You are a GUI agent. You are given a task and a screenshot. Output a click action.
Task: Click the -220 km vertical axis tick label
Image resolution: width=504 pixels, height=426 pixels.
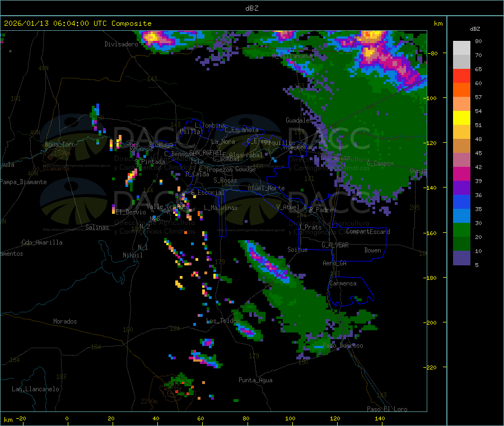coord(431,368)
